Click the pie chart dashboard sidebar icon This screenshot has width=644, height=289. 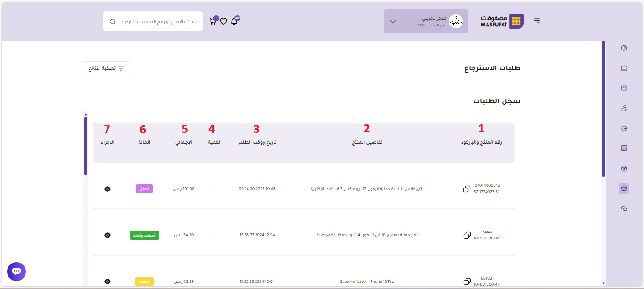[x=624, y=48]
